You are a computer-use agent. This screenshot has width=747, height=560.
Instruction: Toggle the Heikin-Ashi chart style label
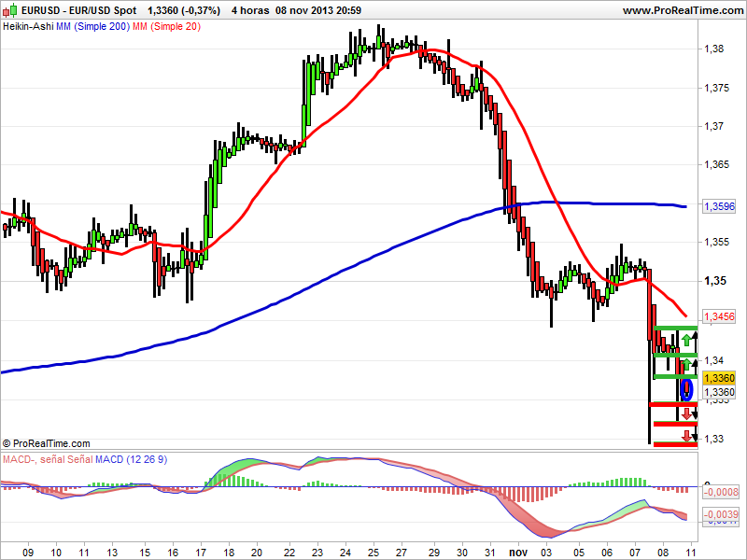[28, 27]
